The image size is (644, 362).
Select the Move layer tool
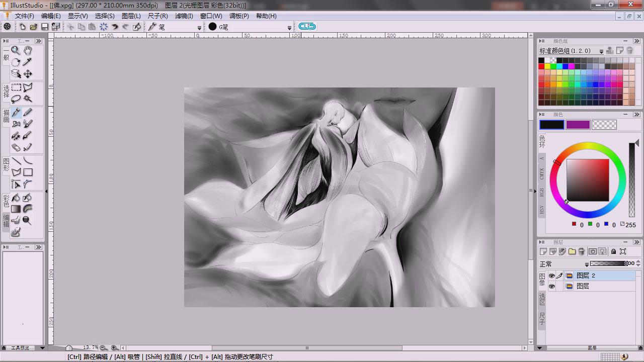[28, 73]
